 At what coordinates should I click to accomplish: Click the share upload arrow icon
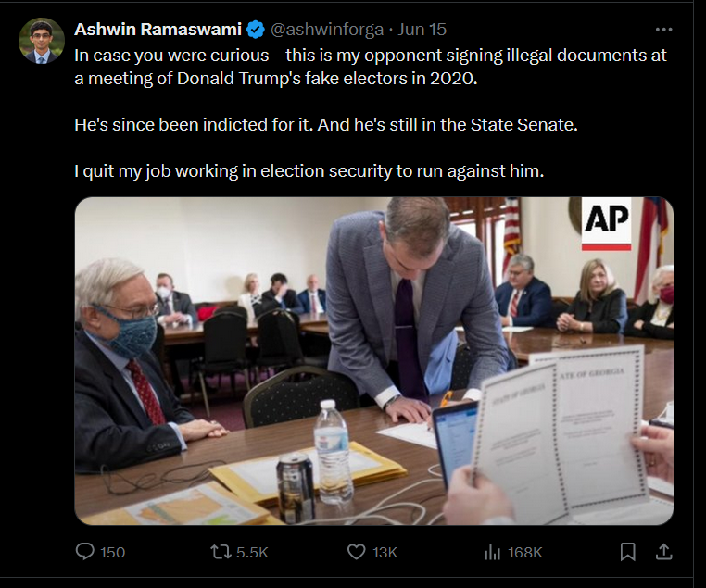point(663,552)
